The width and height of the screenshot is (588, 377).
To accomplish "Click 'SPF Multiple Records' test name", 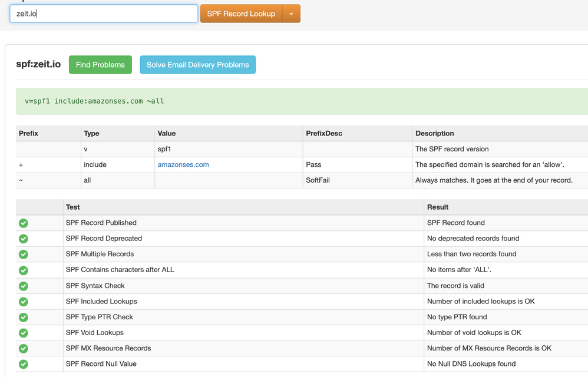I will point(100,254).
